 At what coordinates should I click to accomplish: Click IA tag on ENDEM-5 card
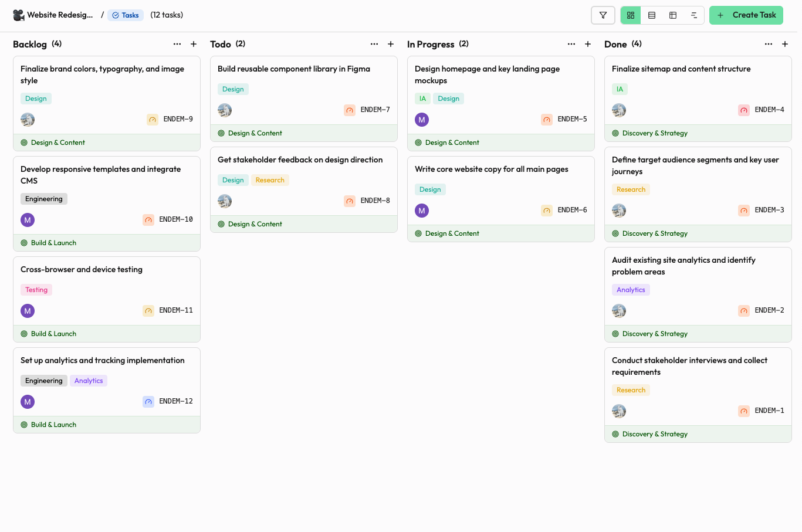click(x=422, y=99)
